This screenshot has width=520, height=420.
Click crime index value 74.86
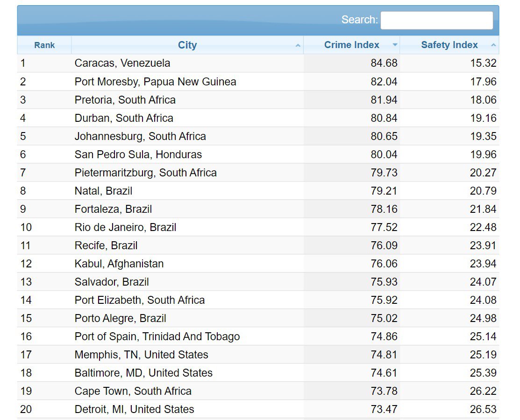(x=384, y=336)
